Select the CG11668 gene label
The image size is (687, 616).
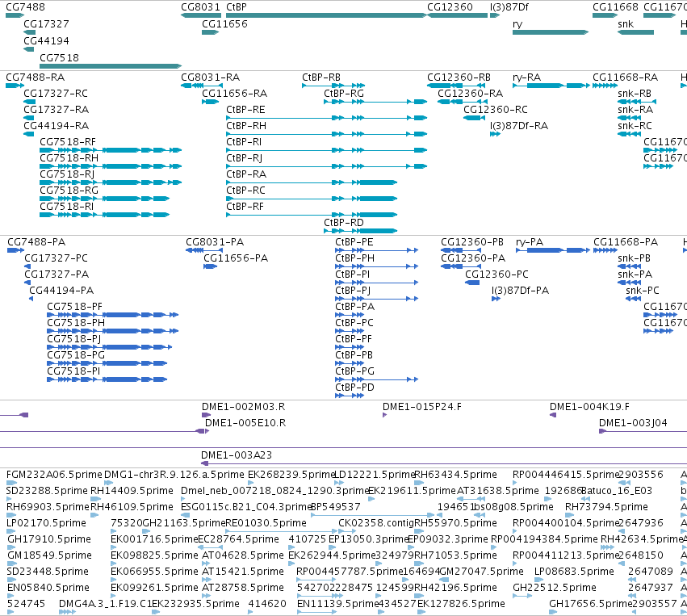click(616, 7)
